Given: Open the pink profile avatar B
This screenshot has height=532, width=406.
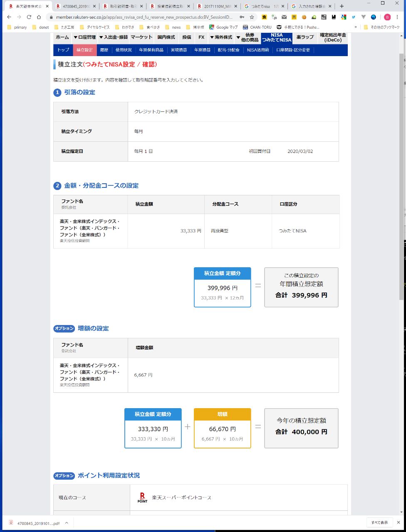Looking at the screenshot, I should [x=387, y=17].
